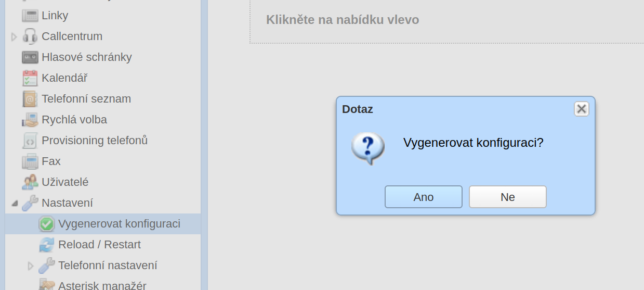
Task: Expand the Callcentrum tree node
Action: pyautogui.click(x=14, y=36)
